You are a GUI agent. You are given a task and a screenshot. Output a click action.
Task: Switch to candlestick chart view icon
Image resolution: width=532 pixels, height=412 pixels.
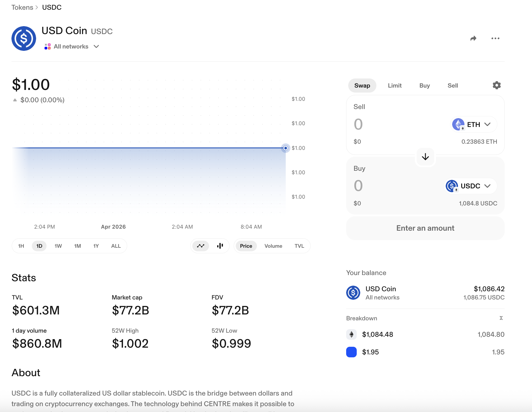(220, 246)
